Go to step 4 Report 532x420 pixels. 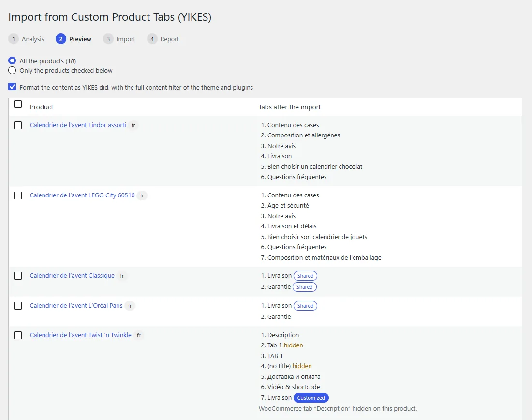[163, 39]
